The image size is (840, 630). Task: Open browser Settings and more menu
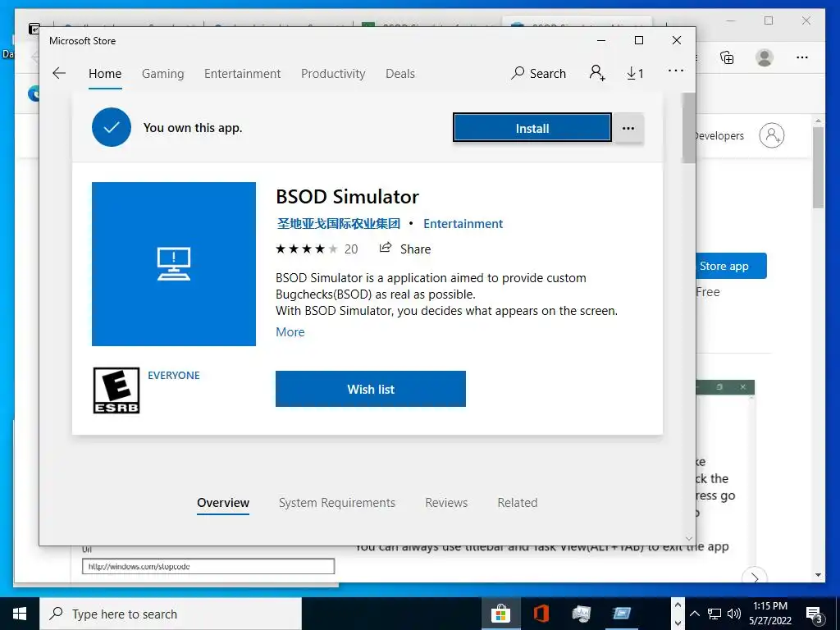[802, 57]
